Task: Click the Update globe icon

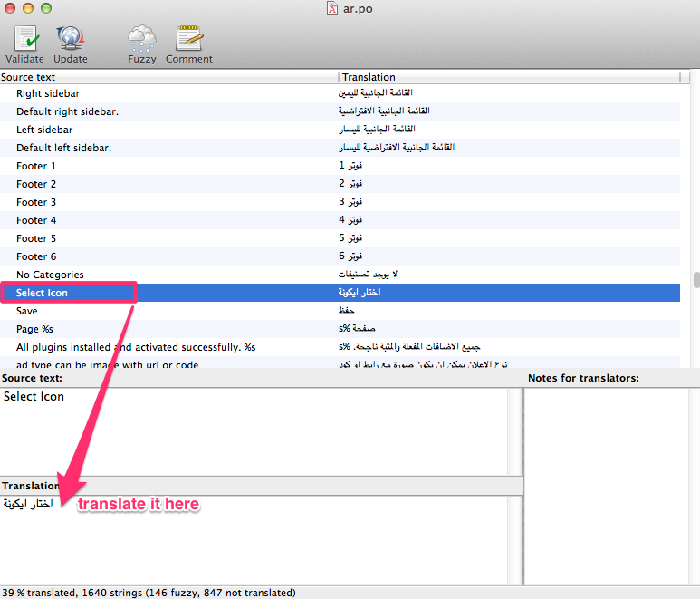Action: click(70, 40)
